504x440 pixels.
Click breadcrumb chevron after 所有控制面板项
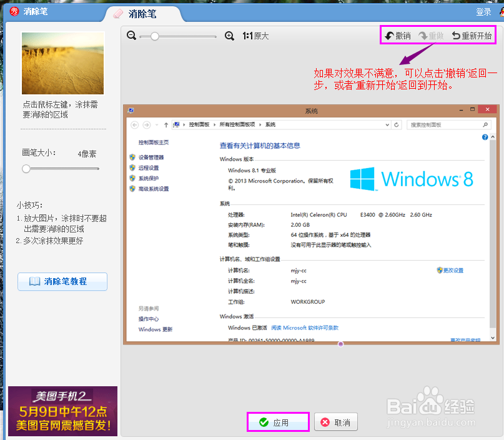pyautogui.click(x=260, y=125)
